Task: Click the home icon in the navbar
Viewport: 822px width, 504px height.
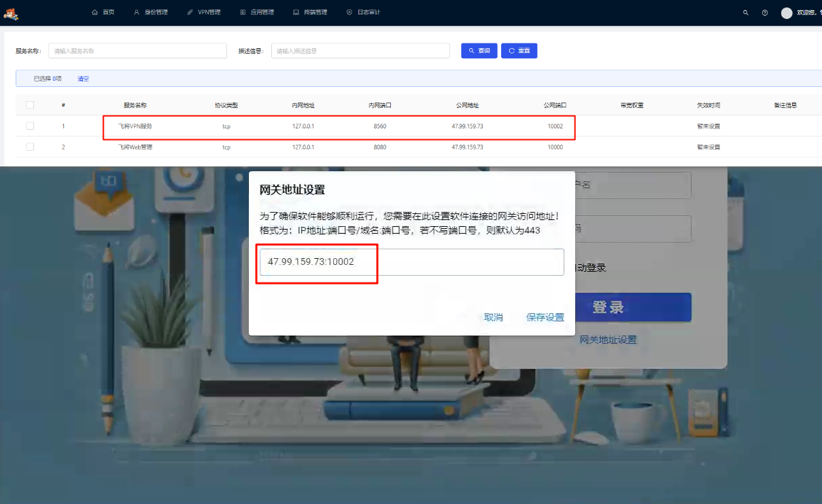Action: [94, 12]
